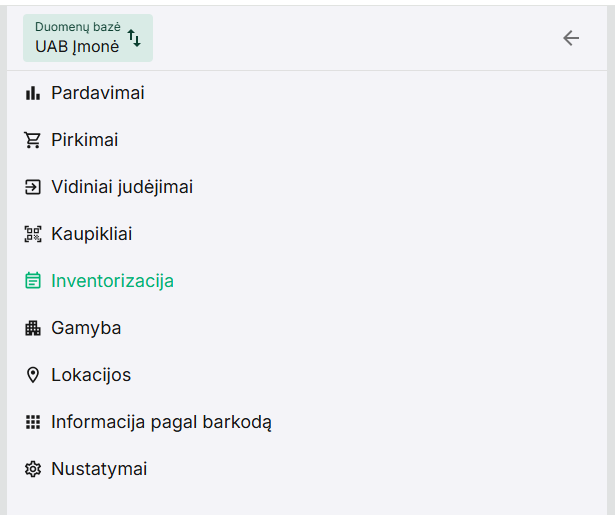
Task: Click the gear icon for Nustatymai
Action: 32,470
